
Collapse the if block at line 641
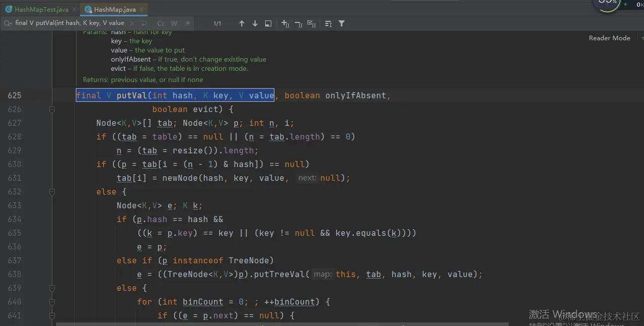click(52, 315)
